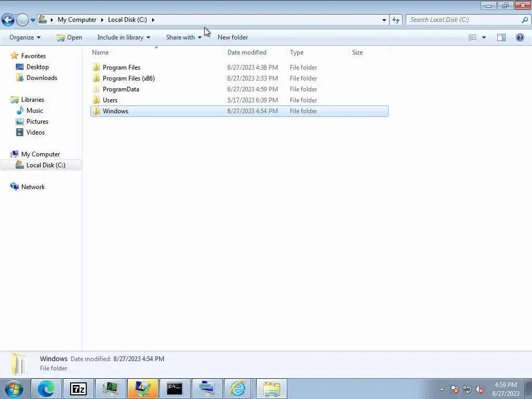Open the highlighted warning shield taskbar app
Viewport: 532px width, 399px height.
142,389
